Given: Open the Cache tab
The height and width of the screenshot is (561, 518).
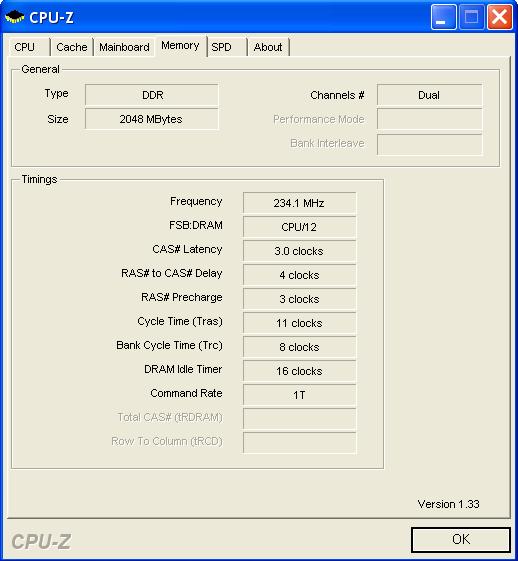Looking at the screenshot, I should tap(72, 47).
